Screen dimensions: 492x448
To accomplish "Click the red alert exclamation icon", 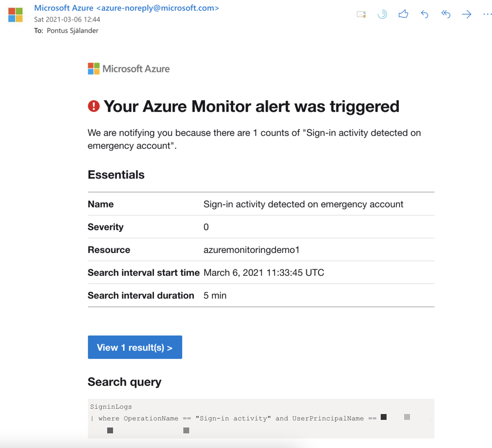I will point(94,106).
